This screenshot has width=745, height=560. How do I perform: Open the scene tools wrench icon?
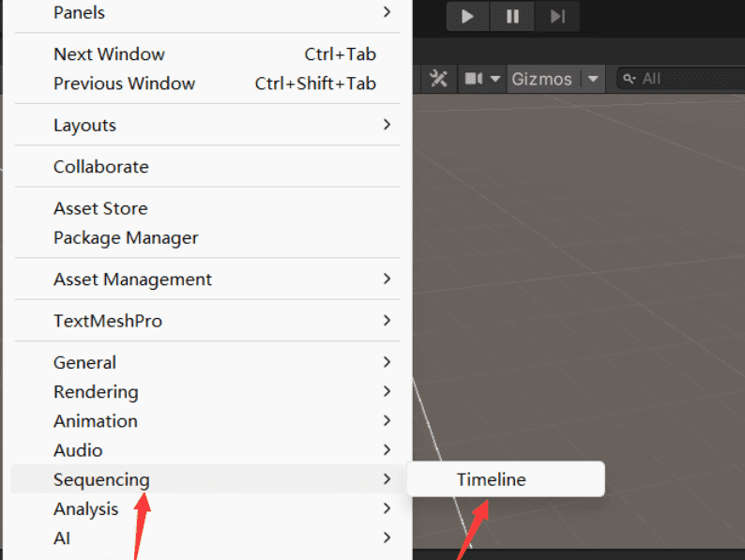click(438, 79)
